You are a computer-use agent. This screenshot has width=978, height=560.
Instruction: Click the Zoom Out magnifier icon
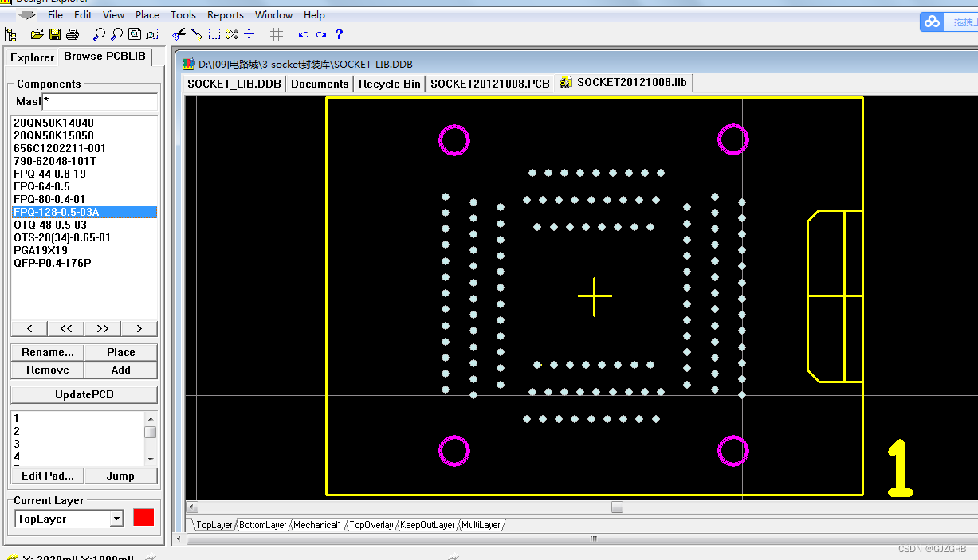click(x=116, y=34)
